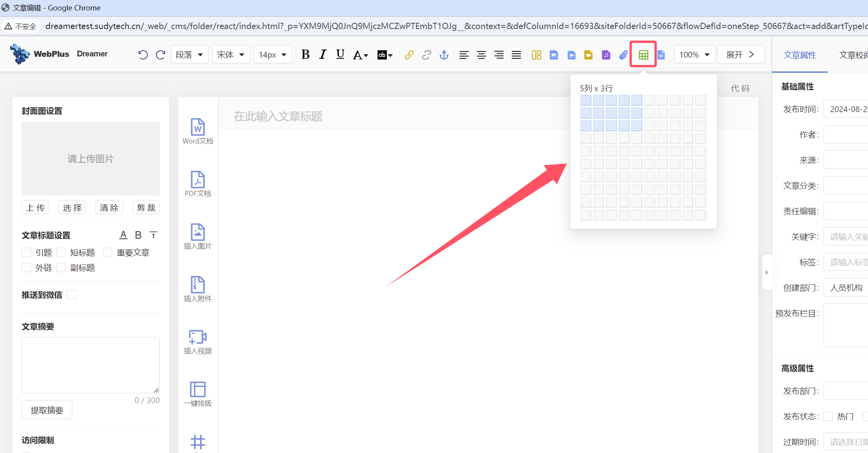Switch to the 文章校 tab
The height and width of the screenshot is (453, 868).
pos(853,55)
